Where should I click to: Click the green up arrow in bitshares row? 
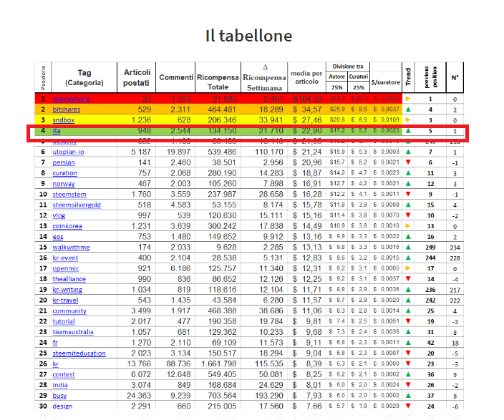coord(408,109)
